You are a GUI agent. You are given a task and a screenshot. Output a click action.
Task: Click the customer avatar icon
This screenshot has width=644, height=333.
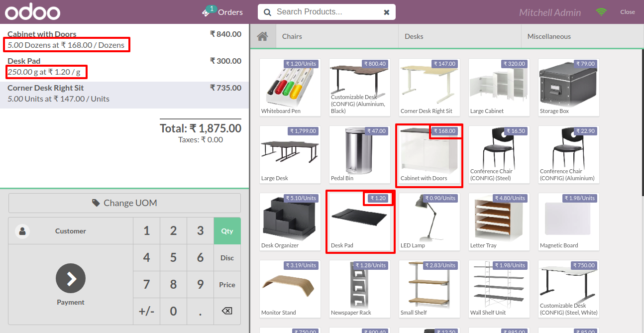pos(22,231)
